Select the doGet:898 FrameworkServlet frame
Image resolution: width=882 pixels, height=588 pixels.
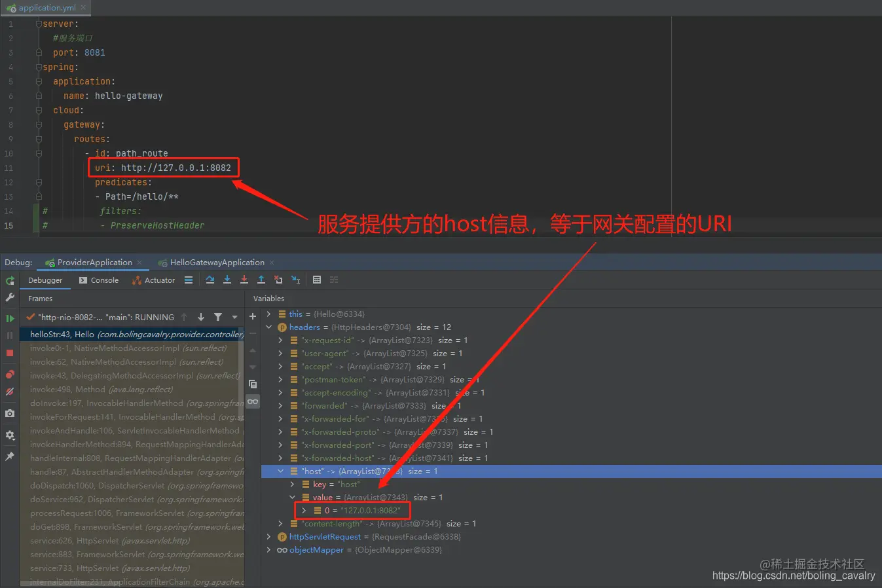pyautogui.click(x=132, y=527)
